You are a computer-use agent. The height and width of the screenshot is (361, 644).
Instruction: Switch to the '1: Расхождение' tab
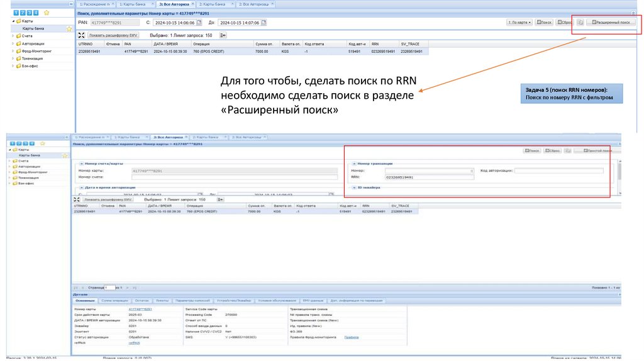(94, 4)
